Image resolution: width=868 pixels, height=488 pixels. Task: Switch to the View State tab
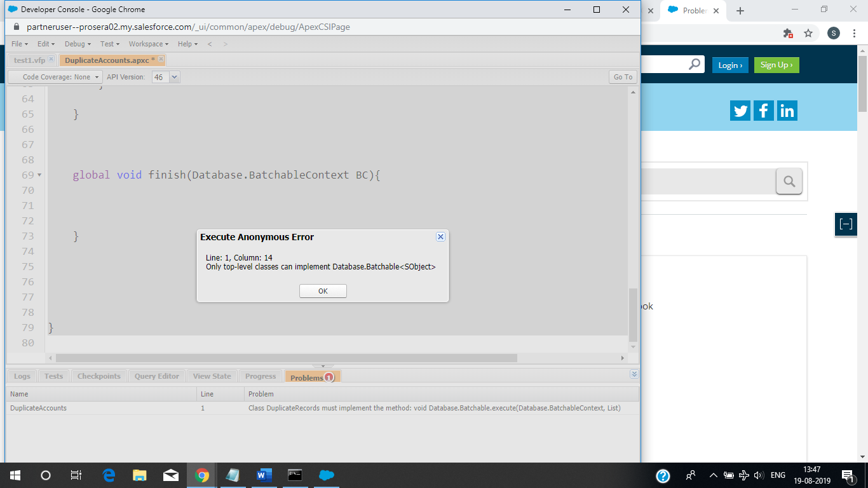click(x=212, y=376)
